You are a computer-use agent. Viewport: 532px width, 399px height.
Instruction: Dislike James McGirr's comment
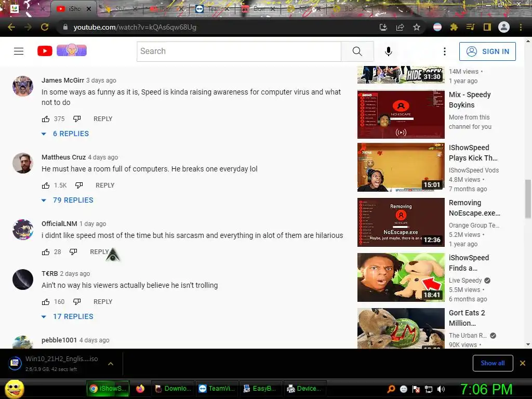pyautogui.click(x=77, y=119)
